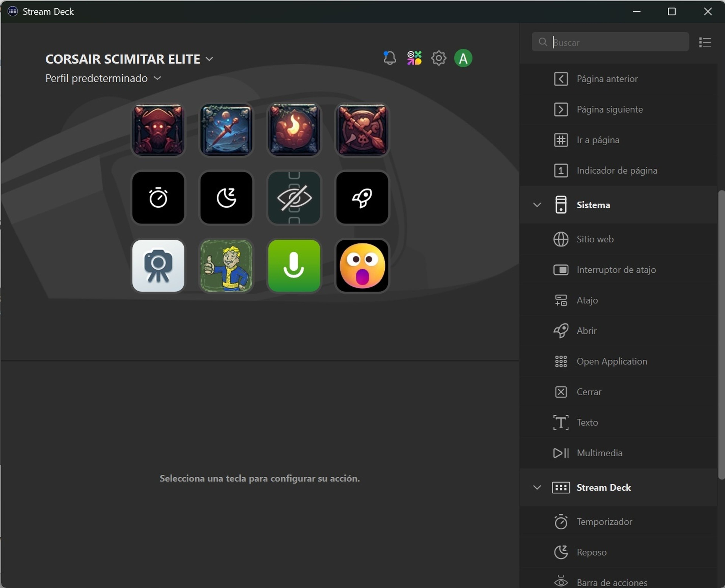Choose the Sitio web action
Screen dimensions: 725x588
tap(595, 239)
